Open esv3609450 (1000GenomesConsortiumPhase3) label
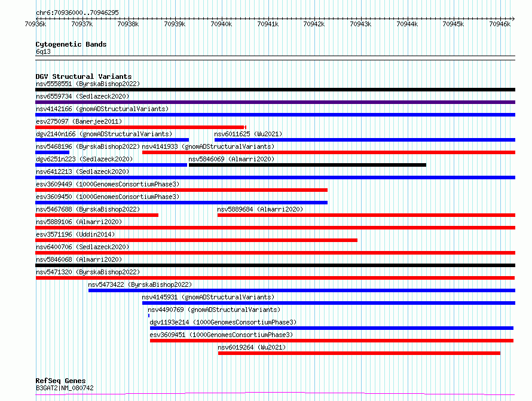The height and width of the screenshot is (401, 532). 108,197
